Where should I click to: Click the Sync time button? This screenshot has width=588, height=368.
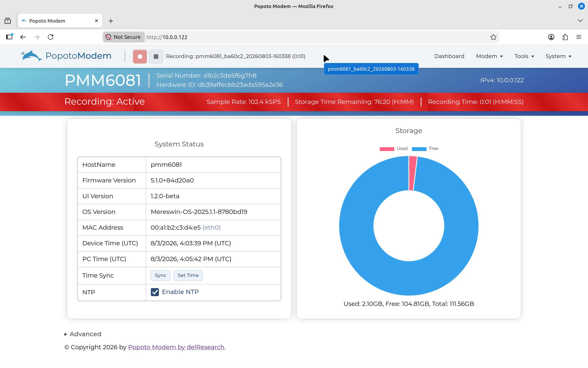[x=160, y=275]
